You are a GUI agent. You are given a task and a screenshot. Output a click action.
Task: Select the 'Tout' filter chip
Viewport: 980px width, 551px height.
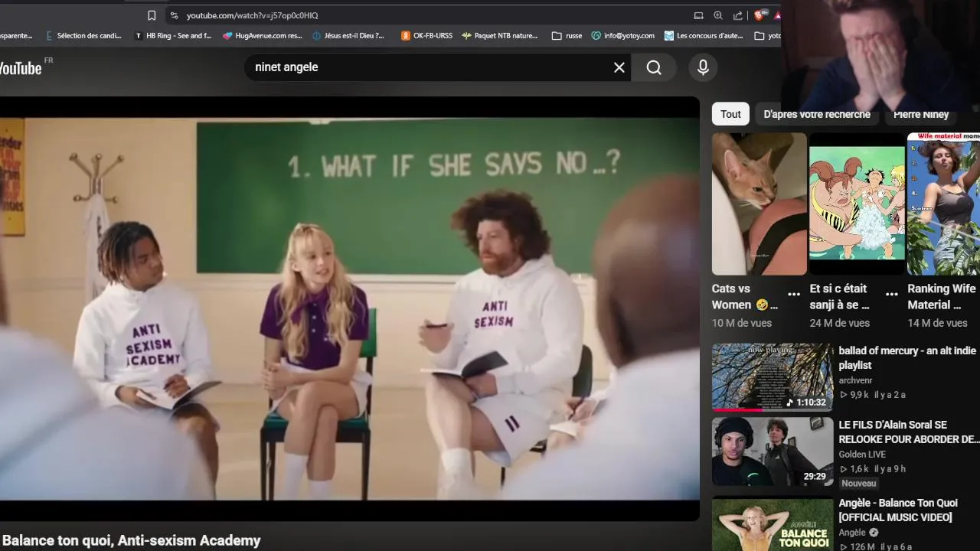coord(730,114)
